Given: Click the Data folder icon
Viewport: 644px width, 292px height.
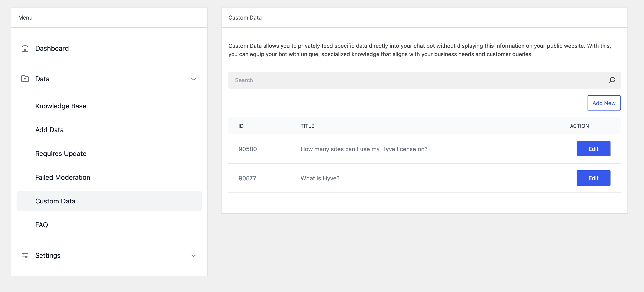Looking at the screenshot, I should (25, 79).
